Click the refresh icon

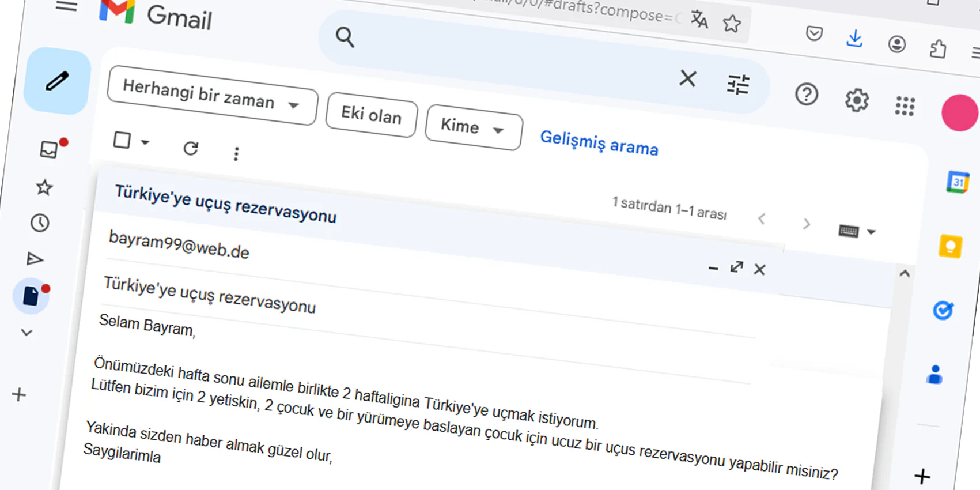(191, 148)
